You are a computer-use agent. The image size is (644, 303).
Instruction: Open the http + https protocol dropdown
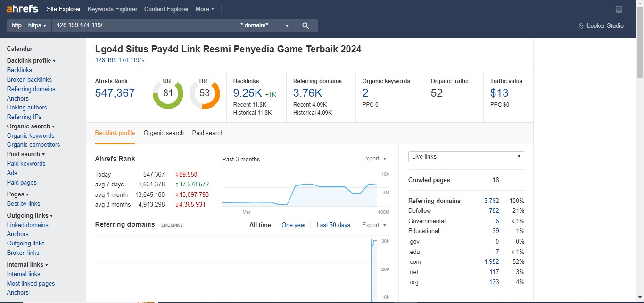click(29, 26)
